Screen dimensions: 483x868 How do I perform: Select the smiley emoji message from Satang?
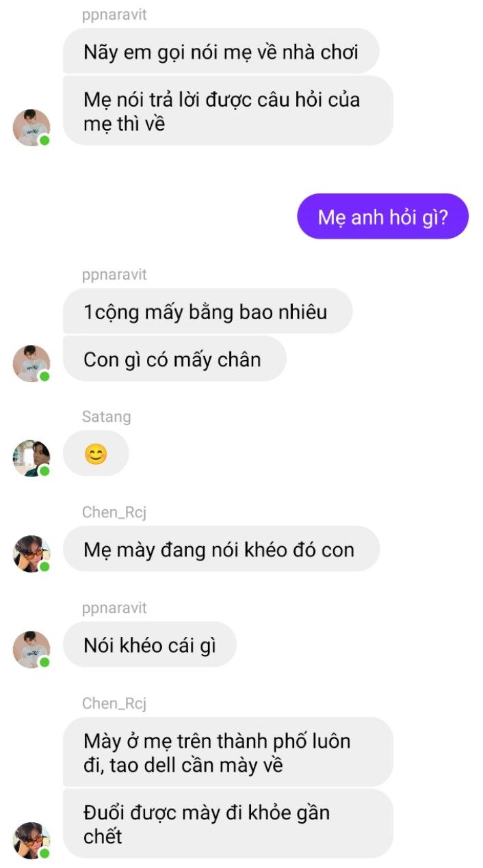[96, 454]
